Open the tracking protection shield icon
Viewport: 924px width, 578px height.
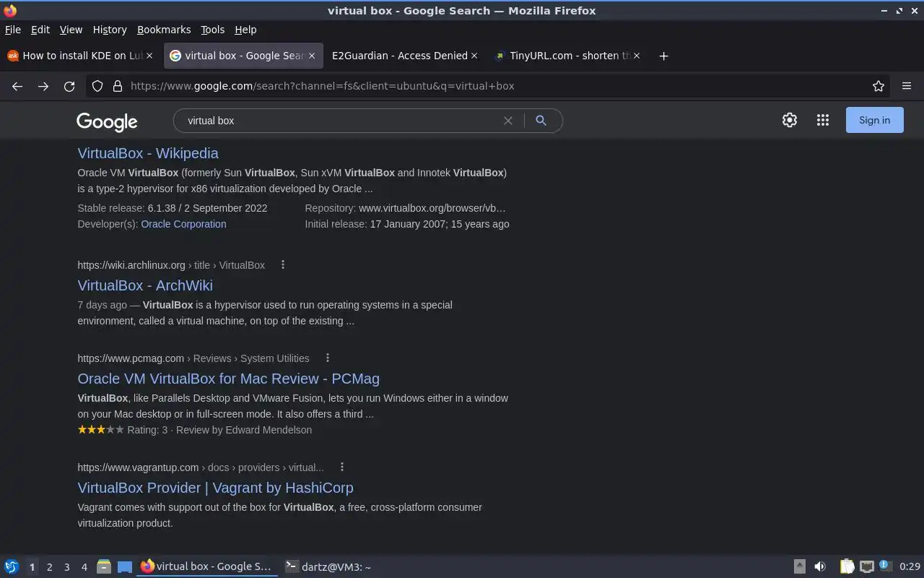coord(98,86)
